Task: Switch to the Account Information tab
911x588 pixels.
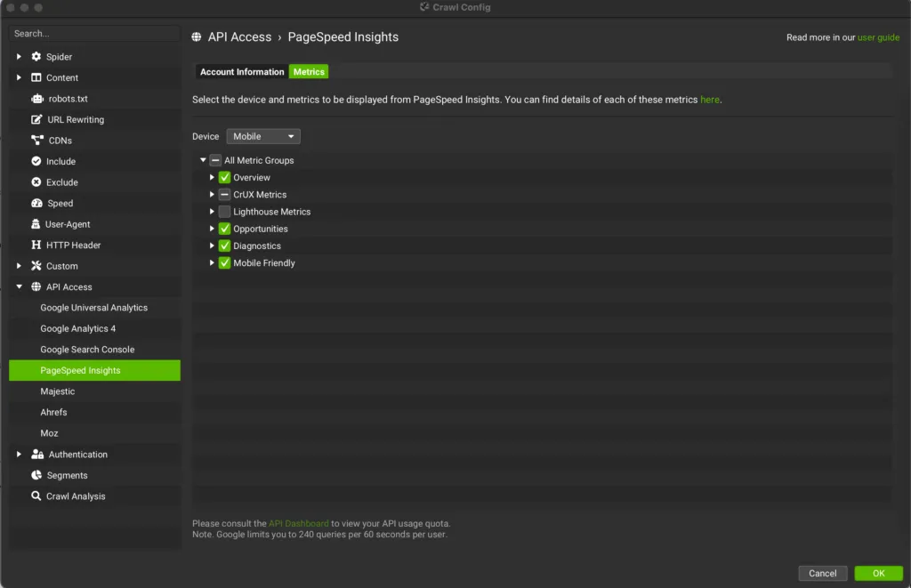Action: [242, 71]
